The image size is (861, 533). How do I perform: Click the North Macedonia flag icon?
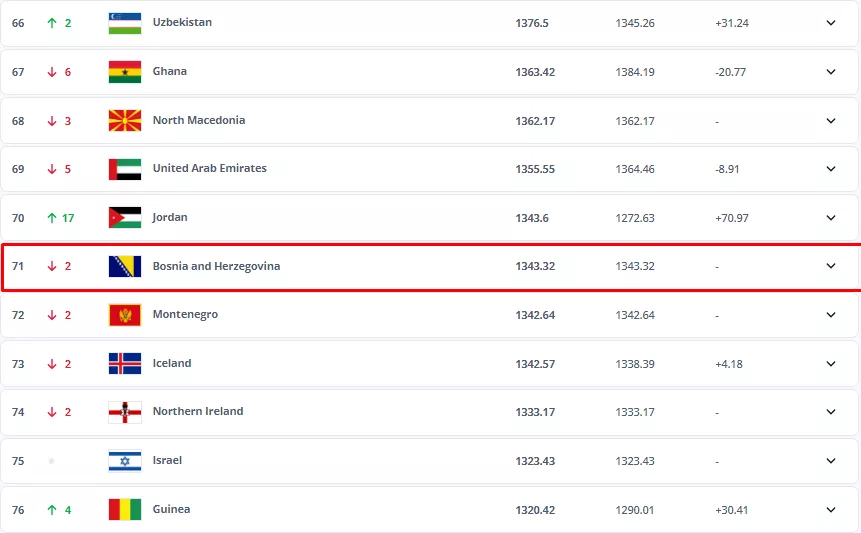point(125,121)
